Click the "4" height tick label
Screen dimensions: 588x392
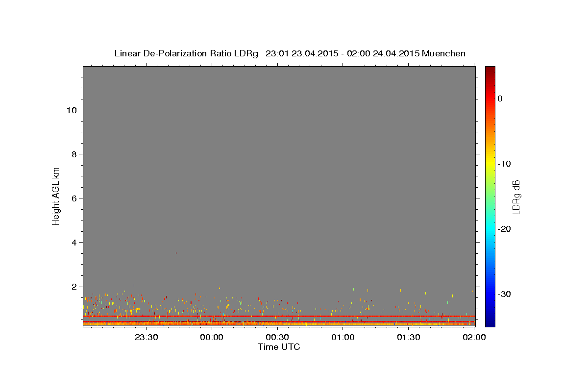[x=74, y=243]
